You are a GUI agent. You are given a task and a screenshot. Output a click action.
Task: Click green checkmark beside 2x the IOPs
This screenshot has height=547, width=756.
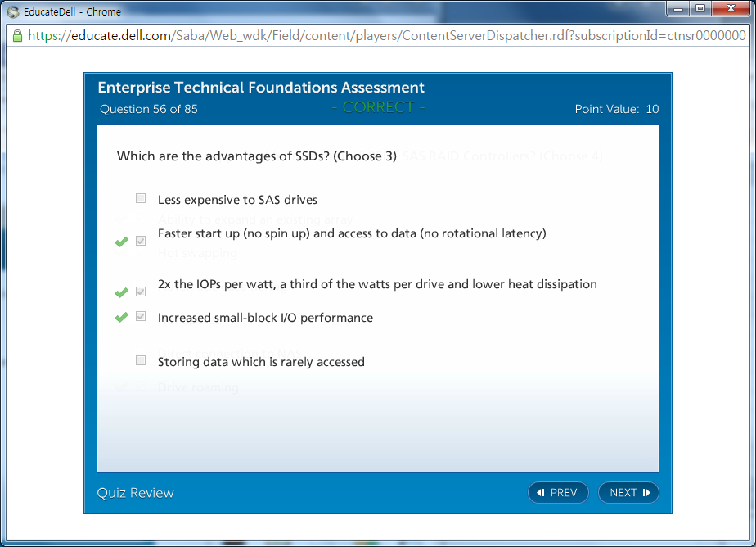pos(122,292)
